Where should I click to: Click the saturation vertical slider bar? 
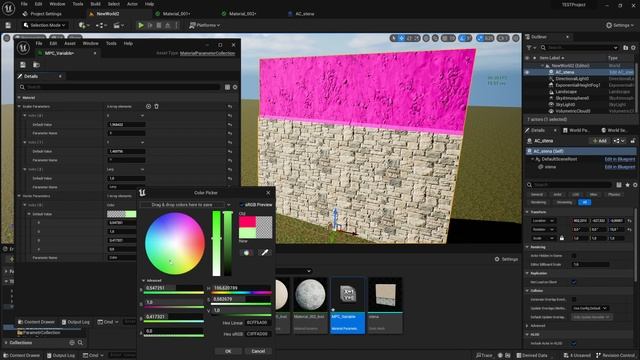click(x=216, y=243)
